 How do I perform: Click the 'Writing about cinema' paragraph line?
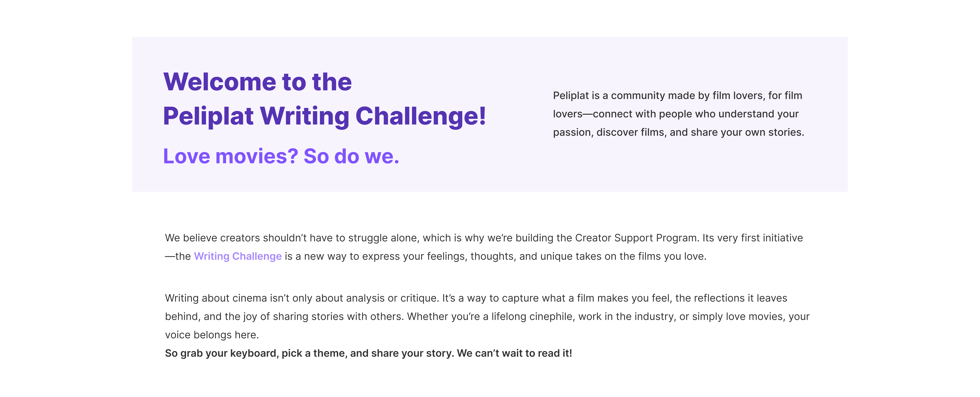pos(476,298)
